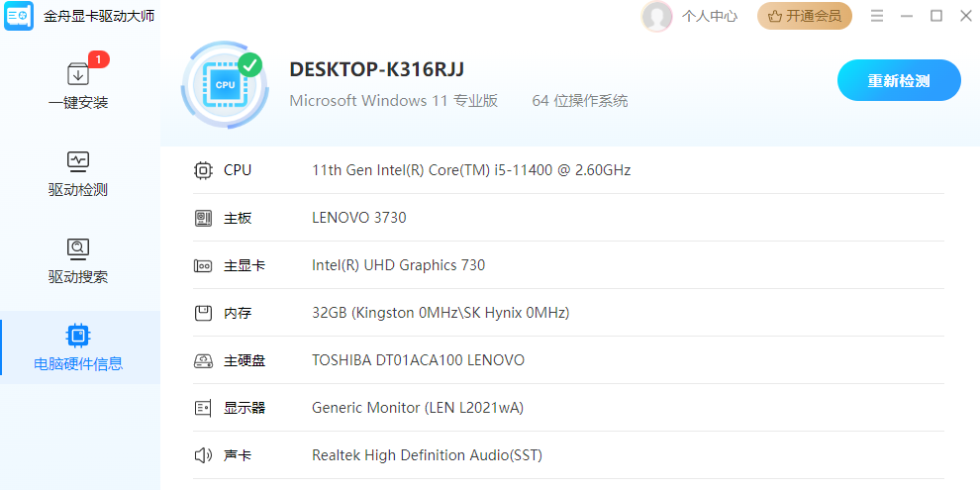Click the re-detect (重新检测) button

899,80
